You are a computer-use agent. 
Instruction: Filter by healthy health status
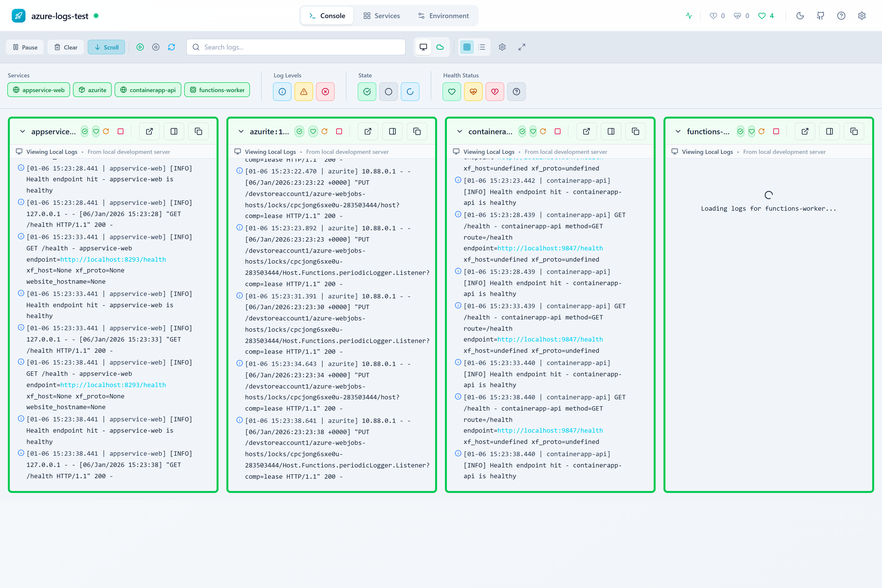pyautogui.click(x=452, y=91)
